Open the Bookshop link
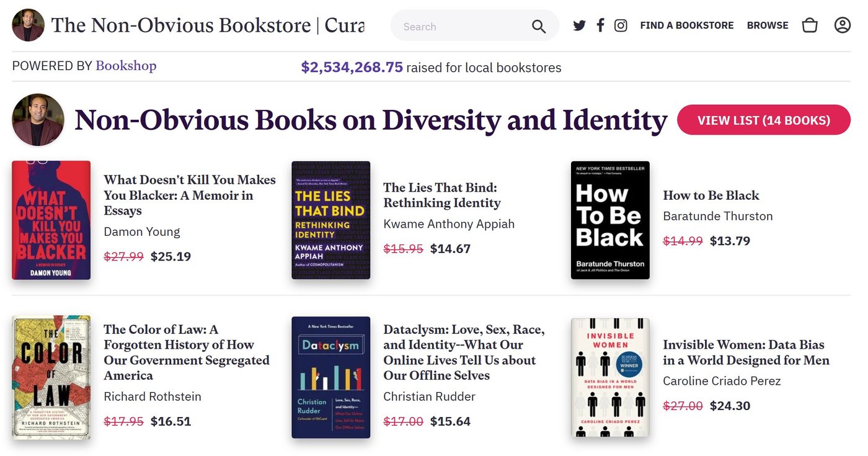This screenshot has height=456, width=868. point(126,66)
